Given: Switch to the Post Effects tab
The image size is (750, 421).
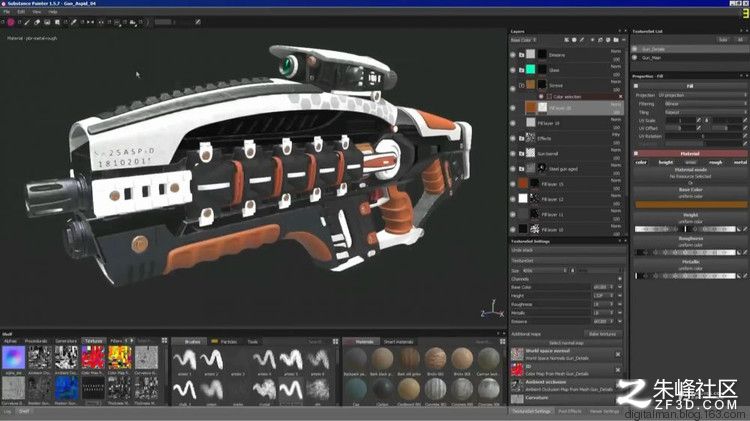Looking at the screenshot, I should click(x=570, y=411).
